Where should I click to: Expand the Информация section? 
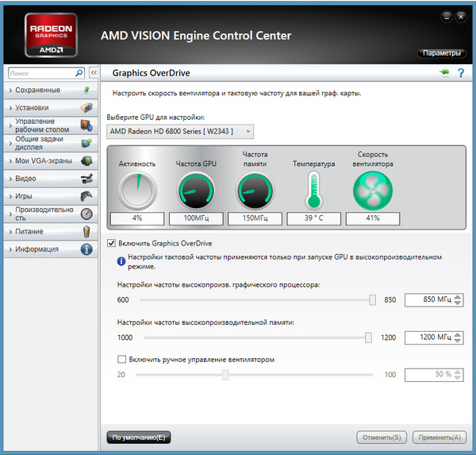pos(10,249)
